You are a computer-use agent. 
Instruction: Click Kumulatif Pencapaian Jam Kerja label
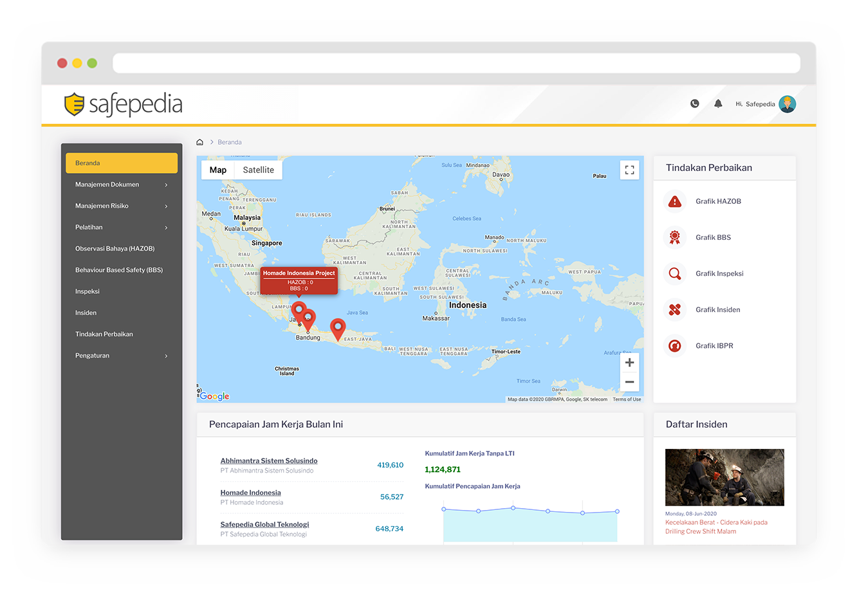472,486
